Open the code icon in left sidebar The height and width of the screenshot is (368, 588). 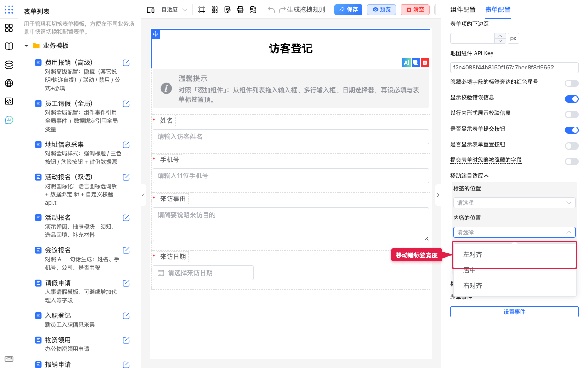click(x=9, y=102)
